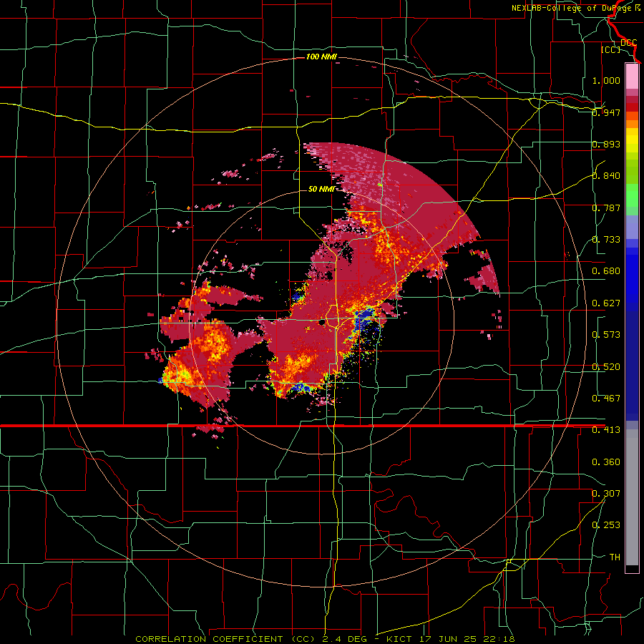Click the "0.627" legend value

[x=606, y=303]
